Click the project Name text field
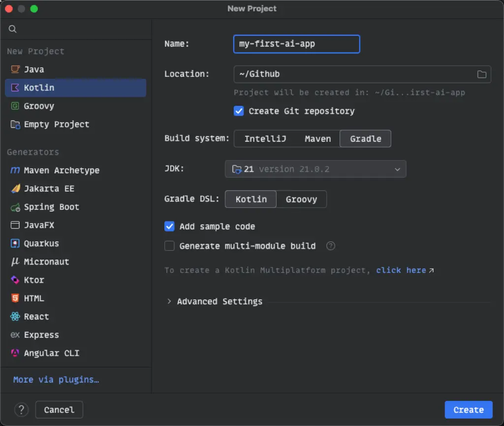 [x=296, y=44]
